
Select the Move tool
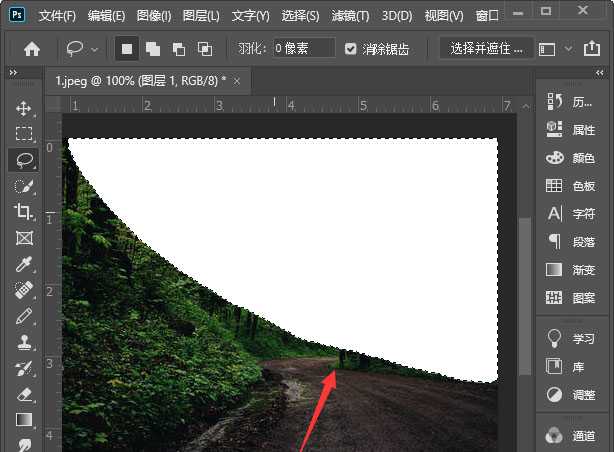(x=24, y=108)
